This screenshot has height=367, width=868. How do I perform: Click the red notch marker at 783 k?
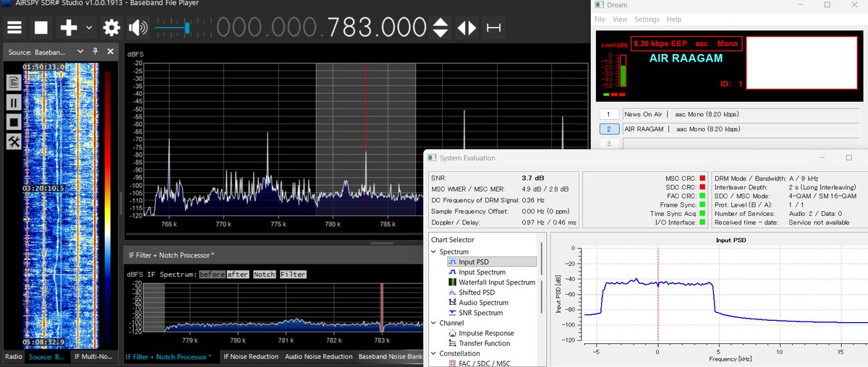pos(383,307)
